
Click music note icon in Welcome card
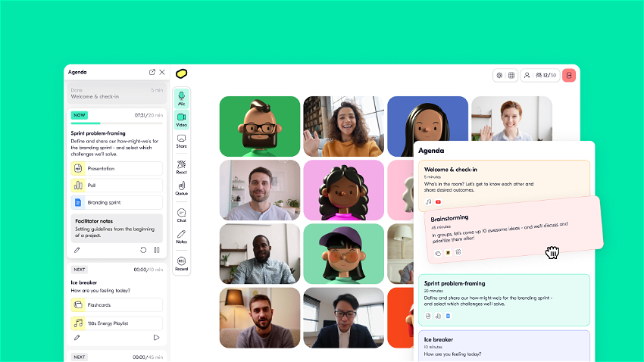click(x=428, y=202)
